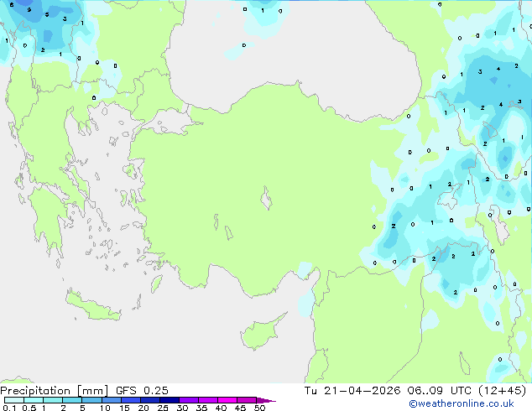Select the 45–50 mm legend swatch

[247, 400]
